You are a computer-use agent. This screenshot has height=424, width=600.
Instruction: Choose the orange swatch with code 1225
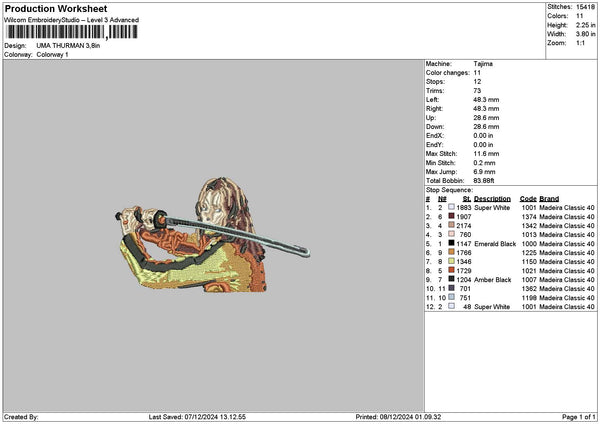click(x=452, y=252)
